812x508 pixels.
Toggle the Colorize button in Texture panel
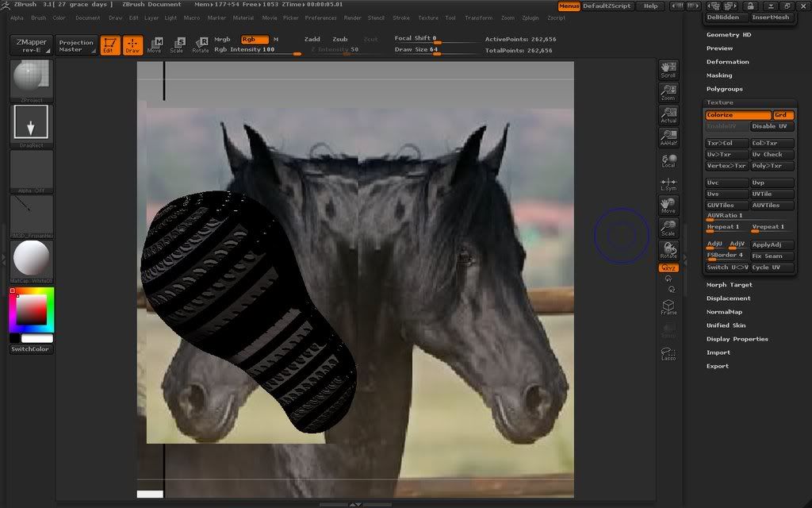coord(737,115)
